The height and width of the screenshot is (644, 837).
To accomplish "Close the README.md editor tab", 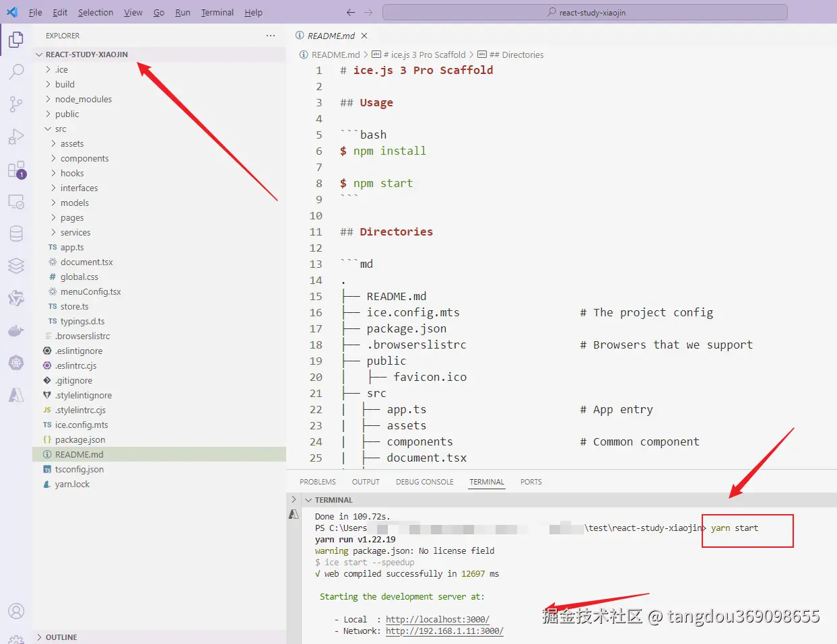I will (364, 36).
